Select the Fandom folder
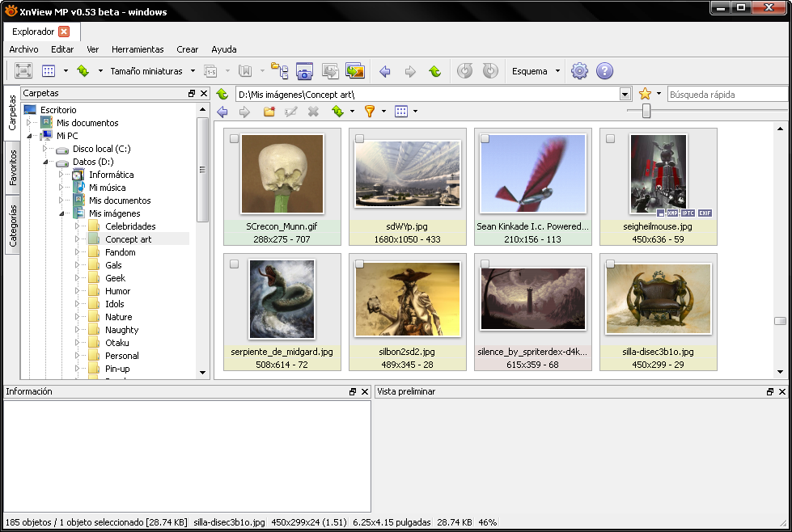This screenshot has height=532, width=792. pyautogui.click(x=121, y=252)
